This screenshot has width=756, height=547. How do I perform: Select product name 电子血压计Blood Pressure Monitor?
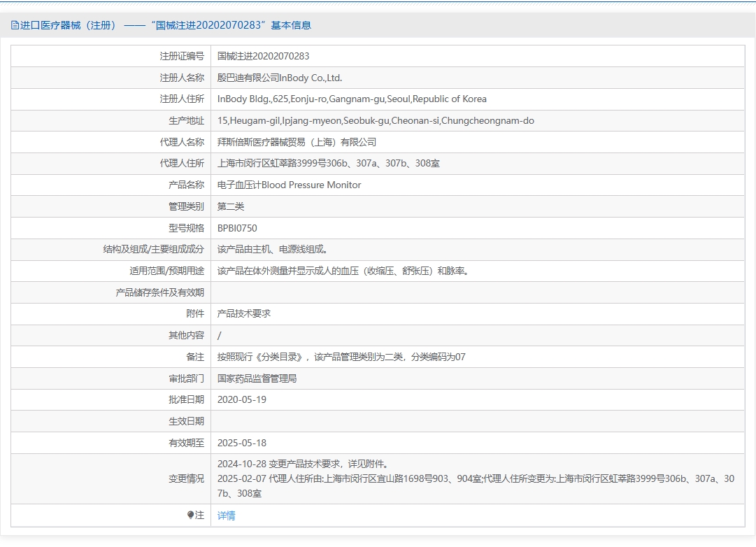coord(289,185)
